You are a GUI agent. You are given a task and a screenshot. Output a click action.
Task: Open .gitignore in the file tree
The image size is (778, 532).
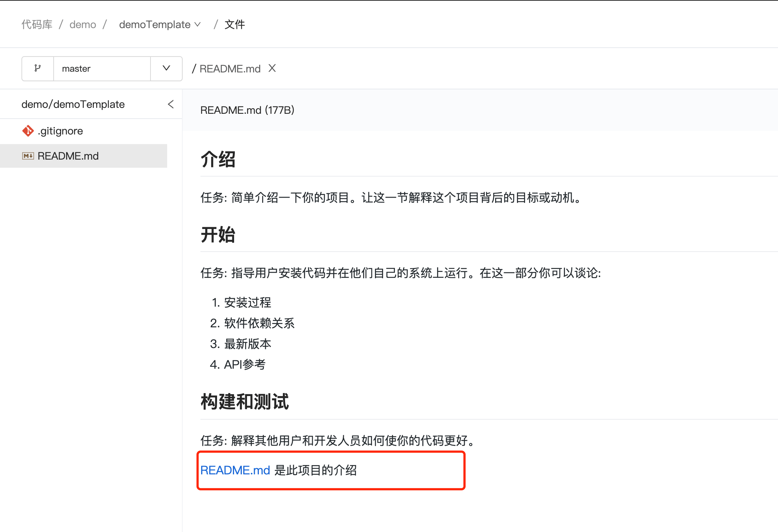click(x=60, y=131)
